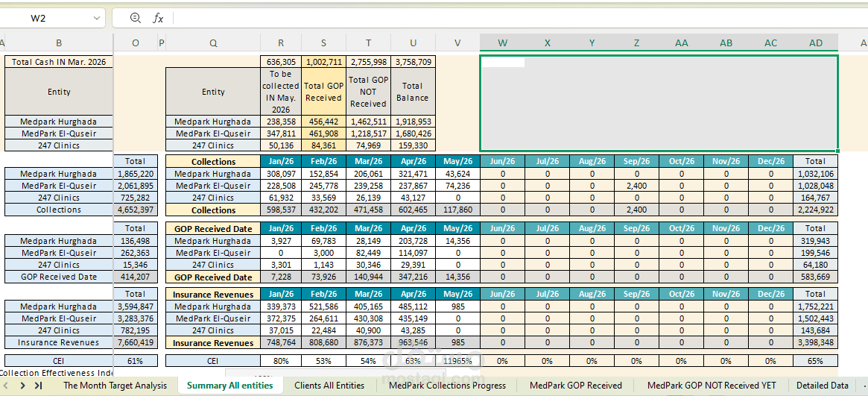Viewport: 868px width, 396px height.
Task: Select column R header
Action: [281, 43]
